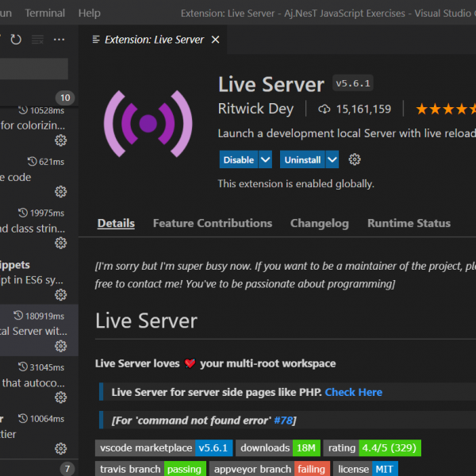Follow the "Check Here" link
The width and height of the screenshot is (476, 476).
(353, 392)
